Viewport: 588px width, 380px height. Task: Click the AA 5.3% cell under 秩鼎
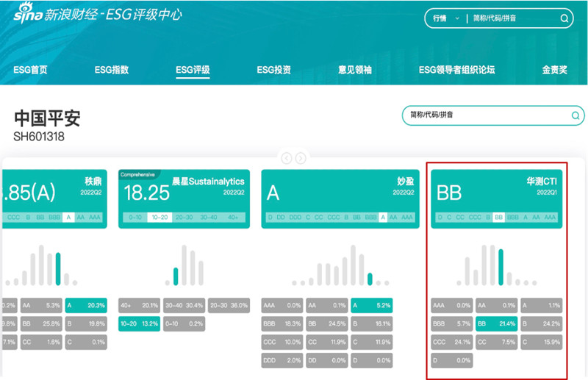point(41,305)
